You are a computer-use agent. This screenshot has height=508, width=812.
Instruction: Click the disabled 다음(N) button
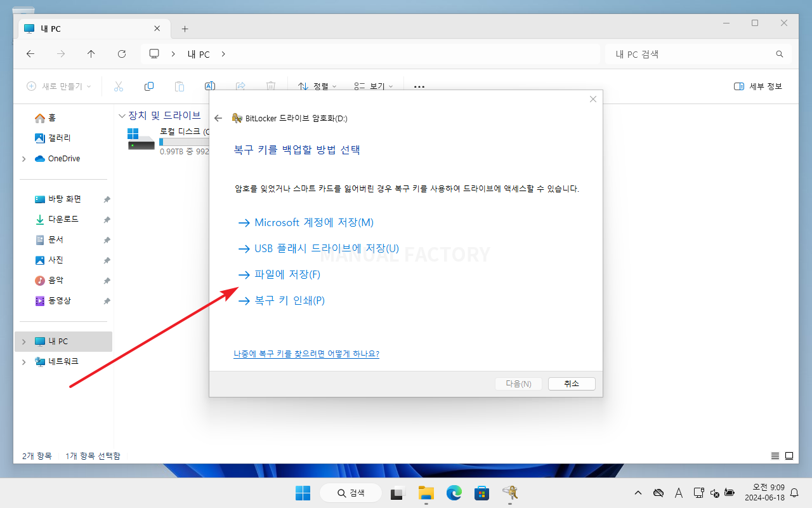(518, 384)
